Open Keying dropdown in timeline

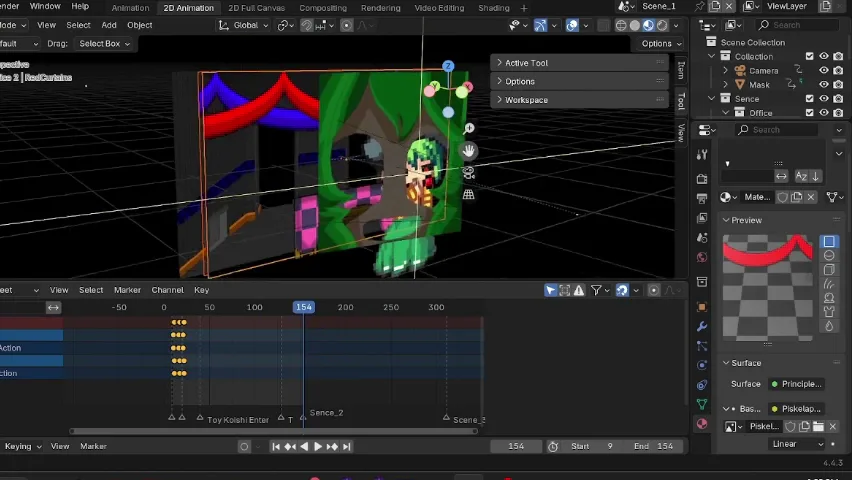(22, 447)
